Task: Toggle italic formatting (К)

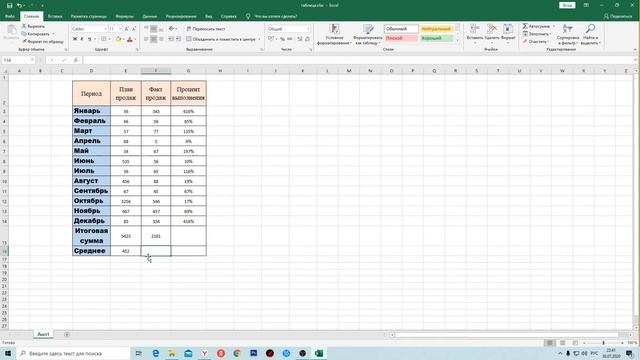Action: pyautogui.click(x=82, y=39)
